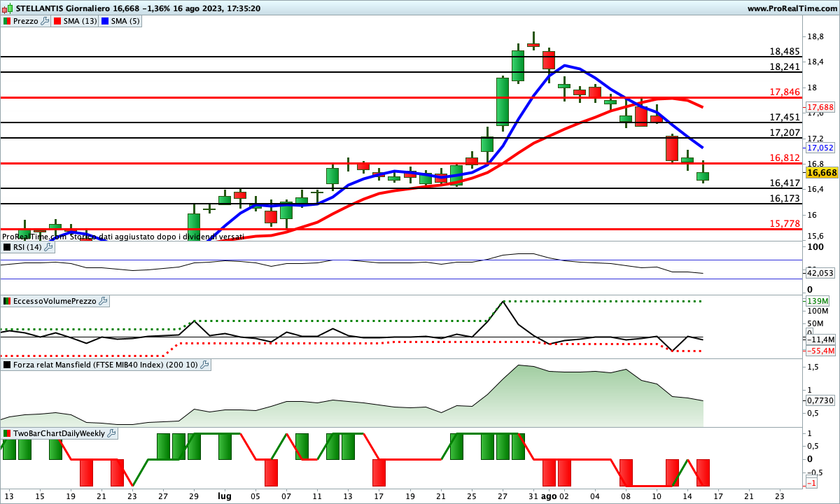
Task: Select the SMA (13) indicator label
Action: tap(80, 21)
